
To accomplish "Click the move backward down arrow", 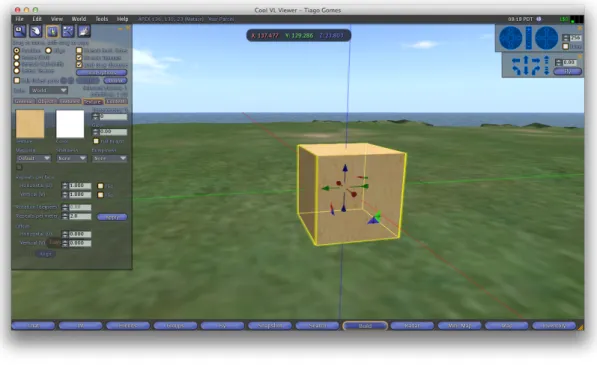I will click(526, 70).
